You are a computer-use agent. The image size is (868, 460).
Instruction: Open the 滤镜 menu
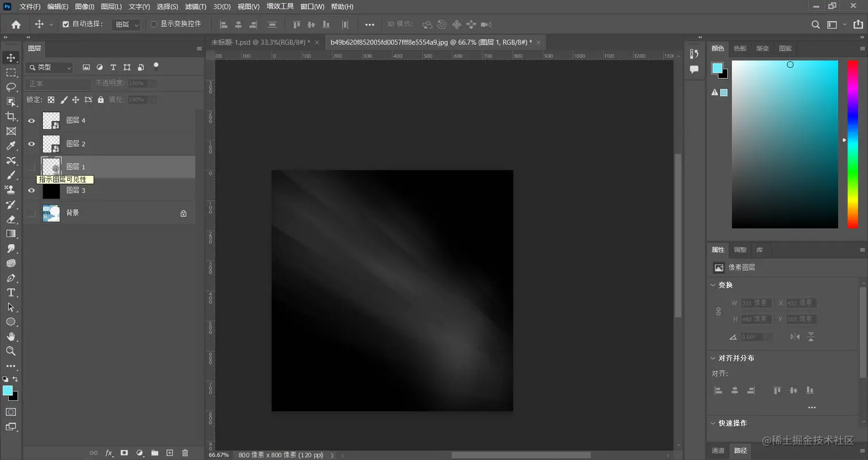pos(195,6)
